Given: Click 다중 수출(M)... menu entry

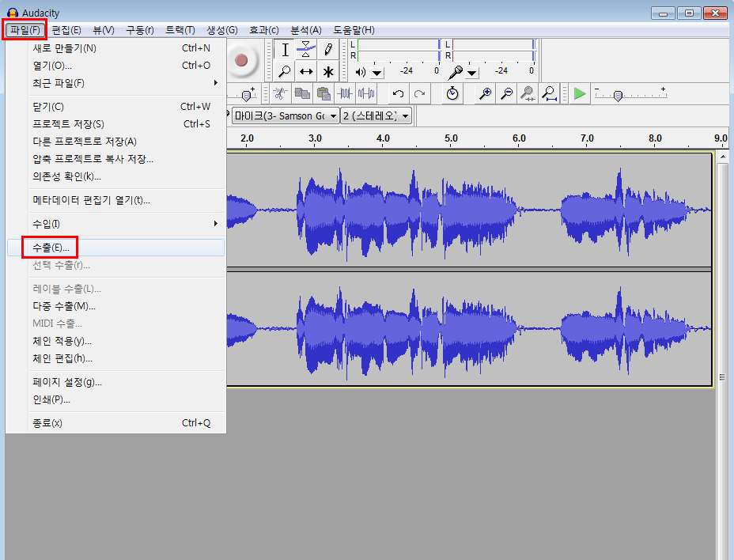Looking at the screenshot, I should pyautogui.click(x=64, y=306).
